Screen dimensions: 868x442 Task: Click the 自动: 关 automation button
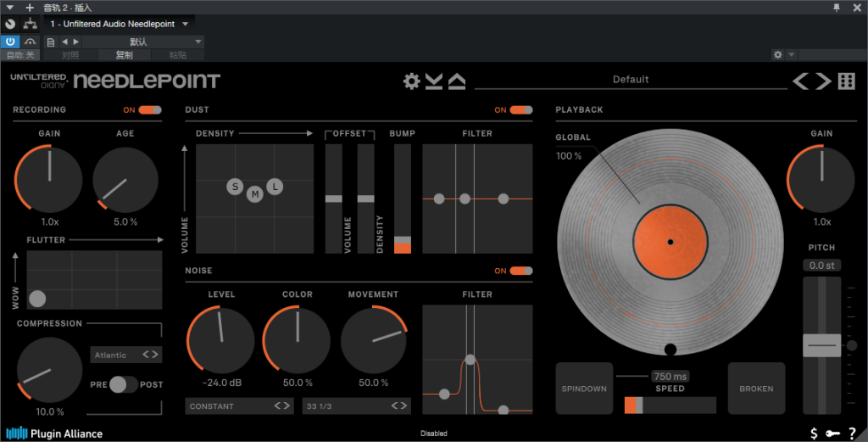20,55
